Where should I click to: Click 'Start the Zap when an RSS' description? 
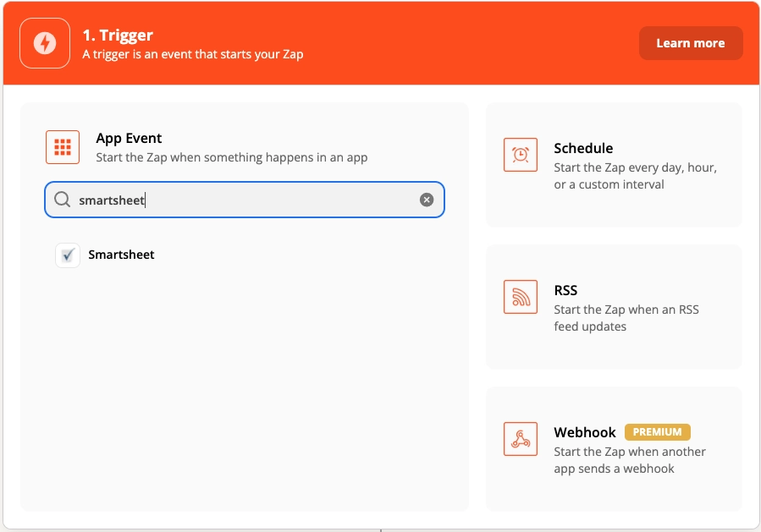[x=626, y=318]
